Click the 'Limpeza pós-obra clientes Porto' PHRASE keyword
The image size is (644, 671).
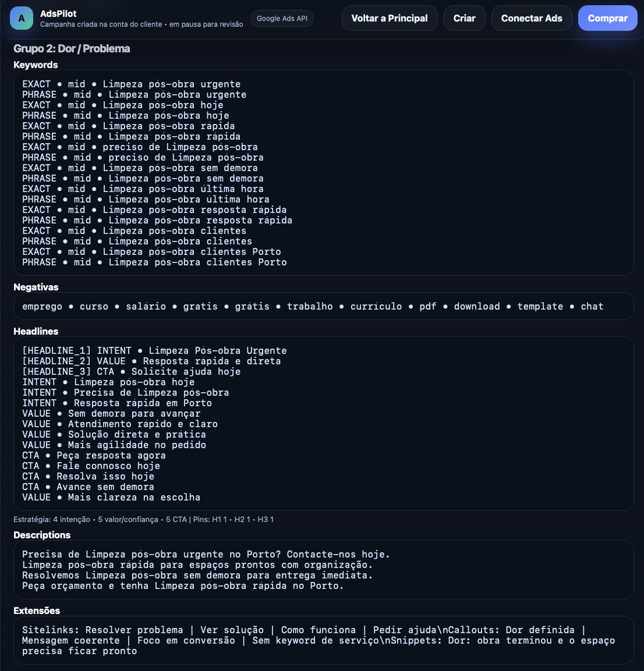(x=154, y=262)
